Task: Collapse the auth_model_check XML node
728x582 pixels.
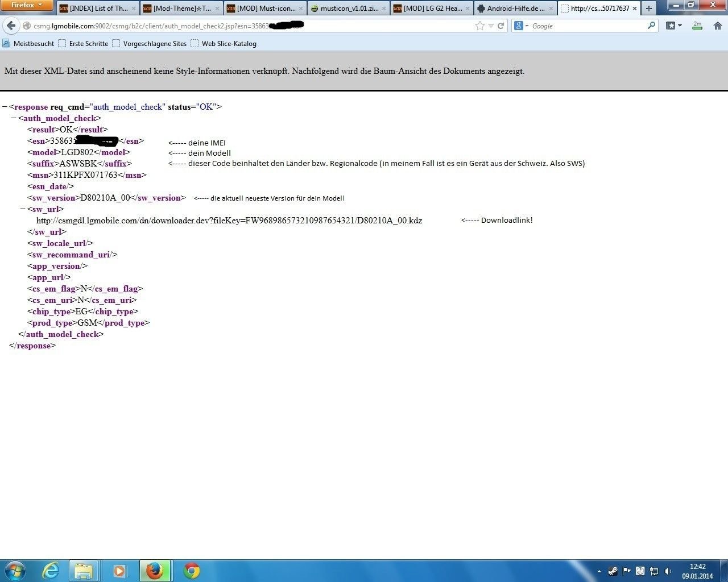Action: 14,118
